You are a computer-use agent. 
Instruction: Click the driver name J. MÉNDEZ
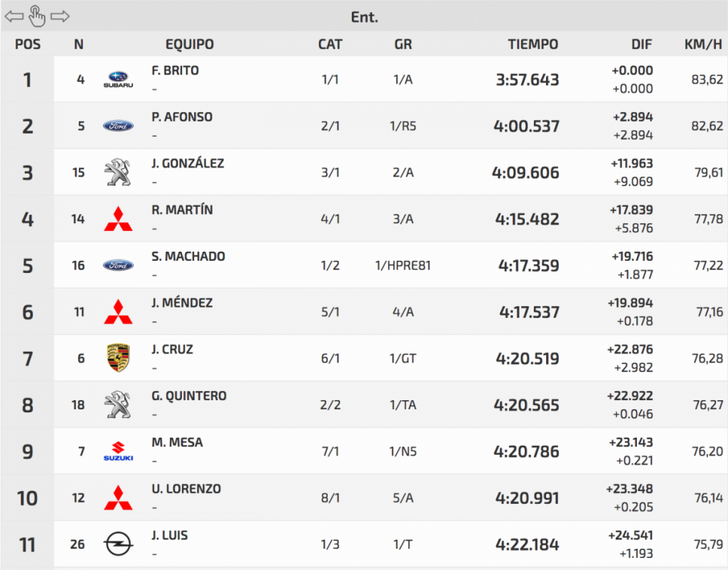coord(182,303)
